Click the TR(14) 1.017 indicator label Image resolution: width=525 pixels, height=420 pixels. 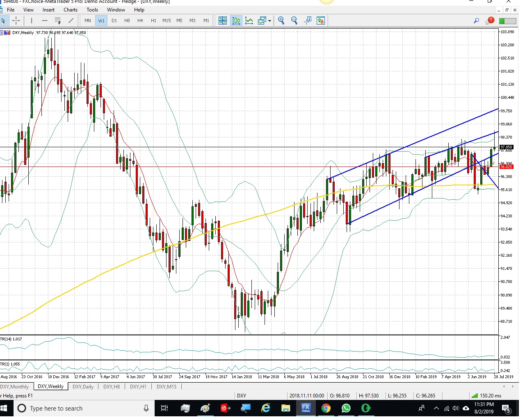point(11,339)
